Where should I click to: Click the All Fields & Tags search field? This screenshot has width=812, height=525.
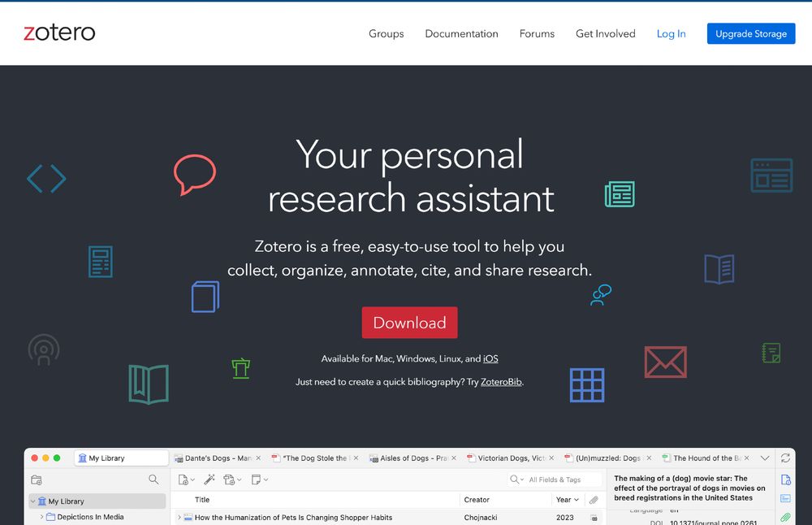point(555,479)
